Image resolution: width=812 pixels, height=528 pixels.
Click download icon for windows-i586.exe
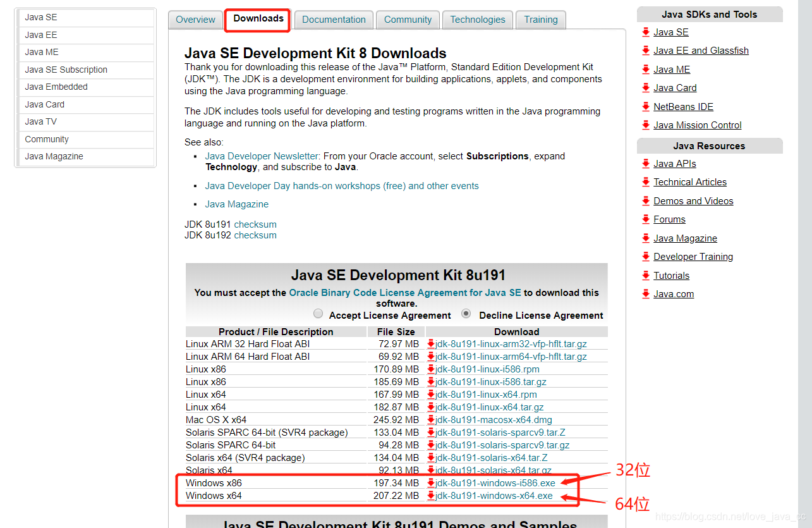point(431,483)
